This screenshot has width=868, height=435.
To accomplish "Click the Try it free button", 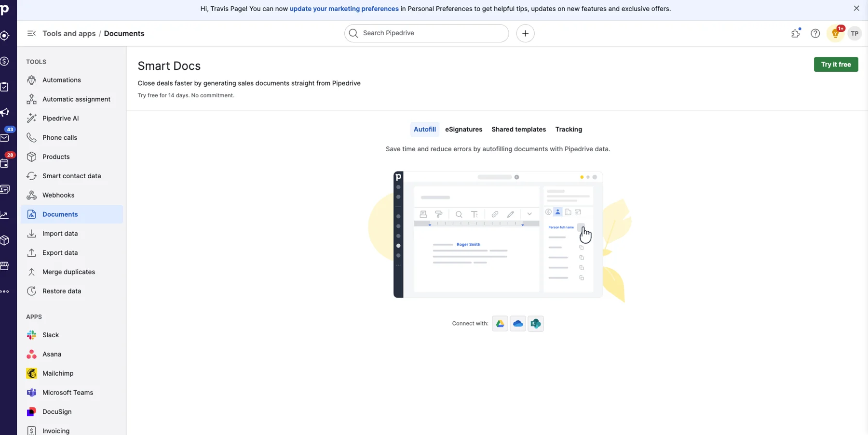I will (x=836, y=65).
